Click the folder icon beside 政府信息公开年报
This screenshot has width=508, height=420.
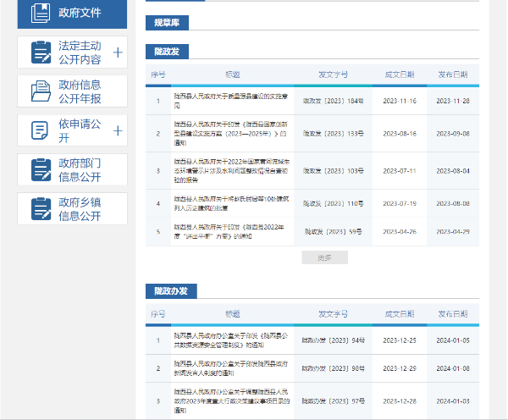coord(41,91)
